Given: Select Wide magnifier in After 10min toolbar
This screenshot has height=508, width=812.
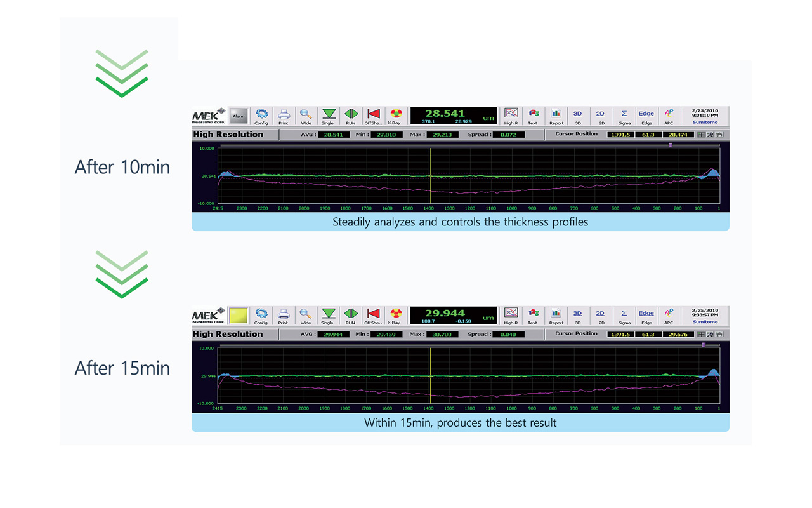Looking at the screenshot, I should click(306, 116).
